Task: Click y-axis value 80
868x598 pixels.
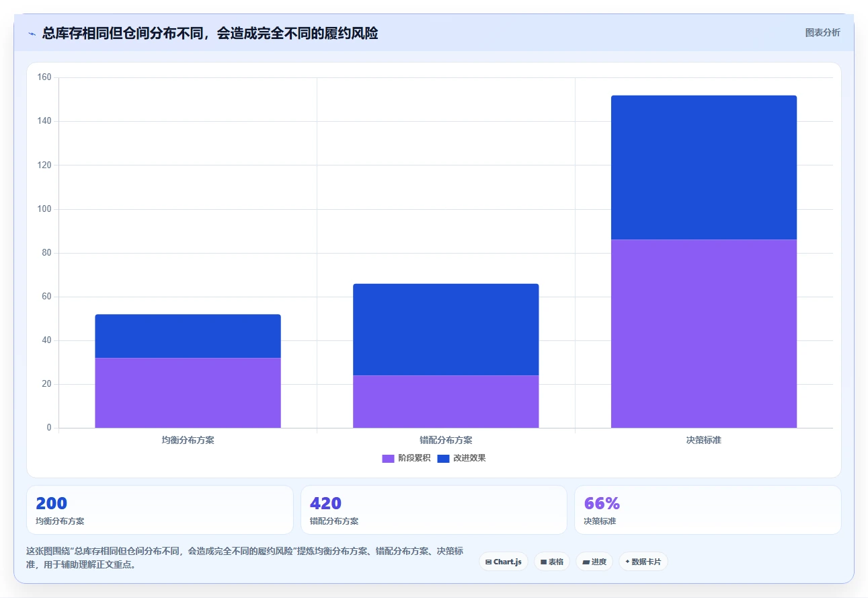Action: (46, 253)
